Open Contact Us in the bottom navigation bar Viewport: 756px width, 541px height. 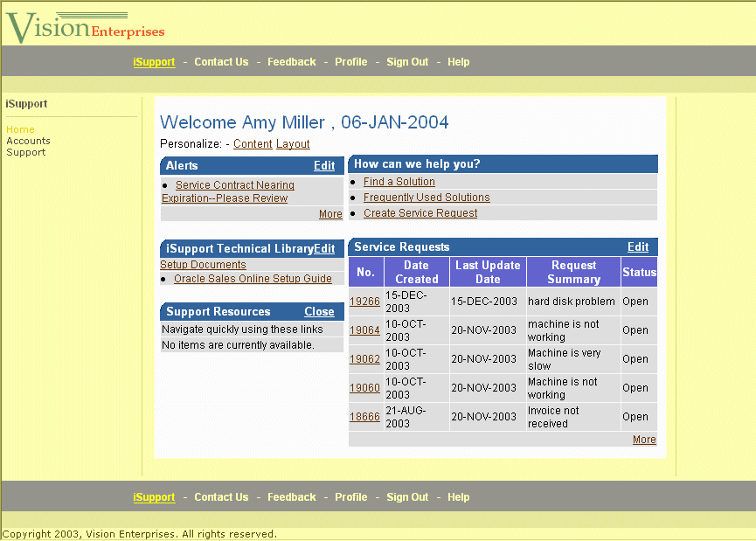click(221, 497)
